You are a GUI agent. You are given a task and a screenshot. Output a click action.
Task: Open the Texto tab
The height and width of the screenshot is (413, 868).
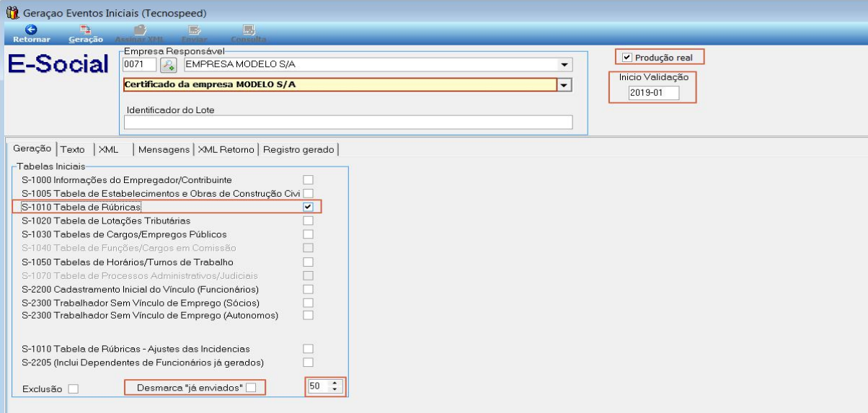(x=73, y=150)
